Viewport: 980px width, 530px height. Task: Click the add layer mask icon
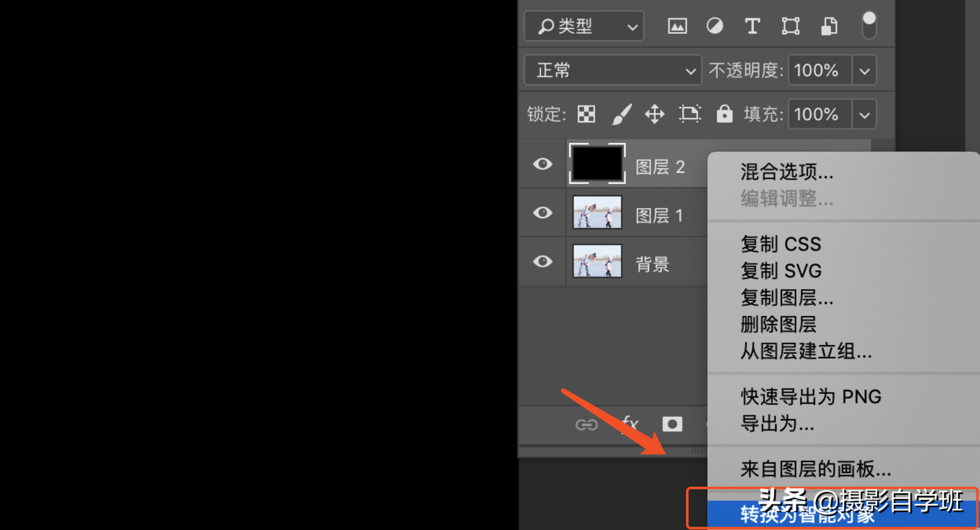point(672,424)
